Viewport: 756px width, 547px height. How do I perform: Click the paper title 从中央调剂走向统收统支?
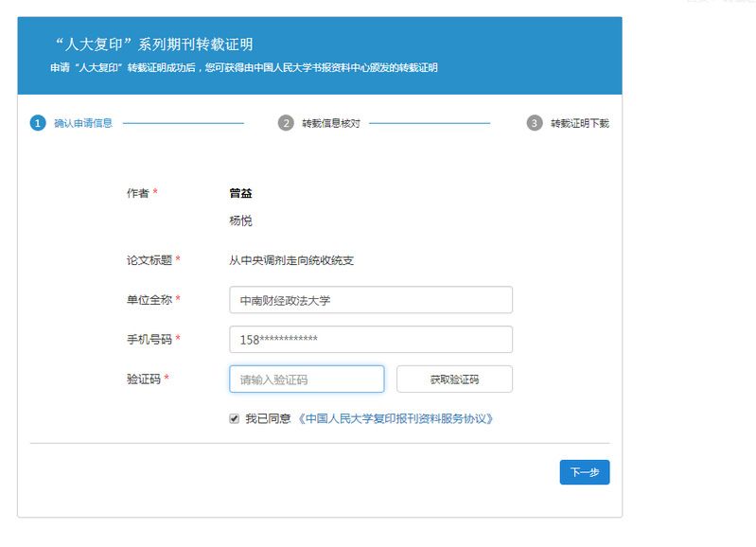pos(291,260)
